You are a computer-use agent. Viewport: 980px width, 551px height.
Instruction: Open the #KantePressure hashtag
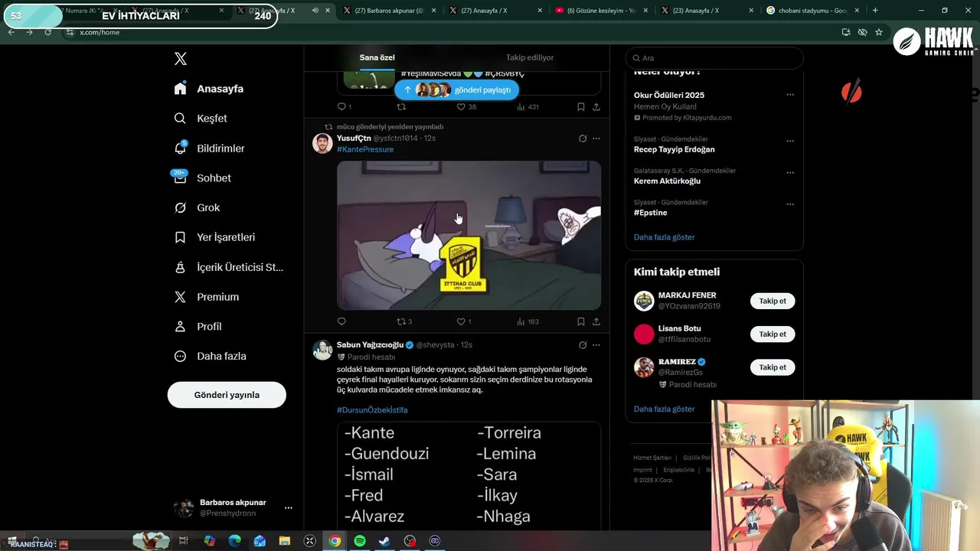coord(365,149)
